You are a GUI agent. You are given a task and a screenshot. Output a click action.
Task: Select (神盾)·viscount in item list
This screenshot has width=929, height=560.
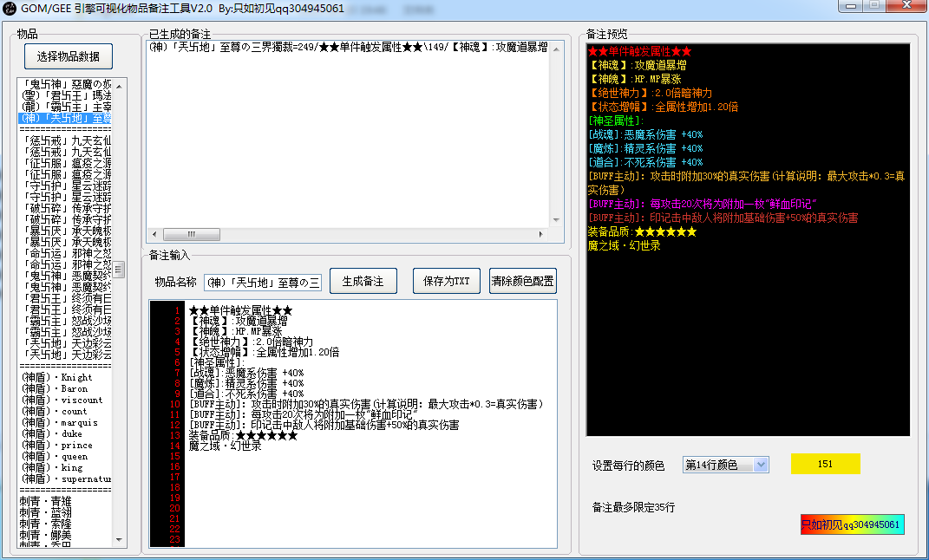62,400
